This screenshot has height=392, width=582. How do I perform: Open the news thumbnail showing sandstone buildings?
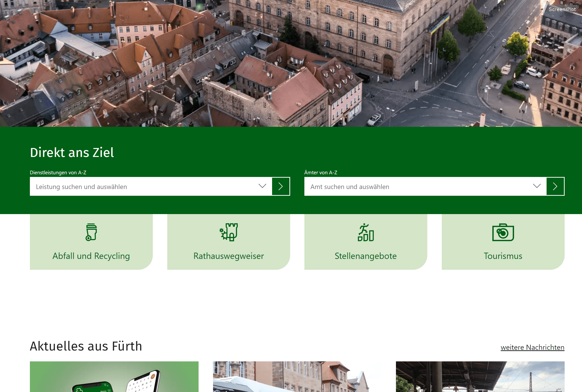tap(297, 377)
